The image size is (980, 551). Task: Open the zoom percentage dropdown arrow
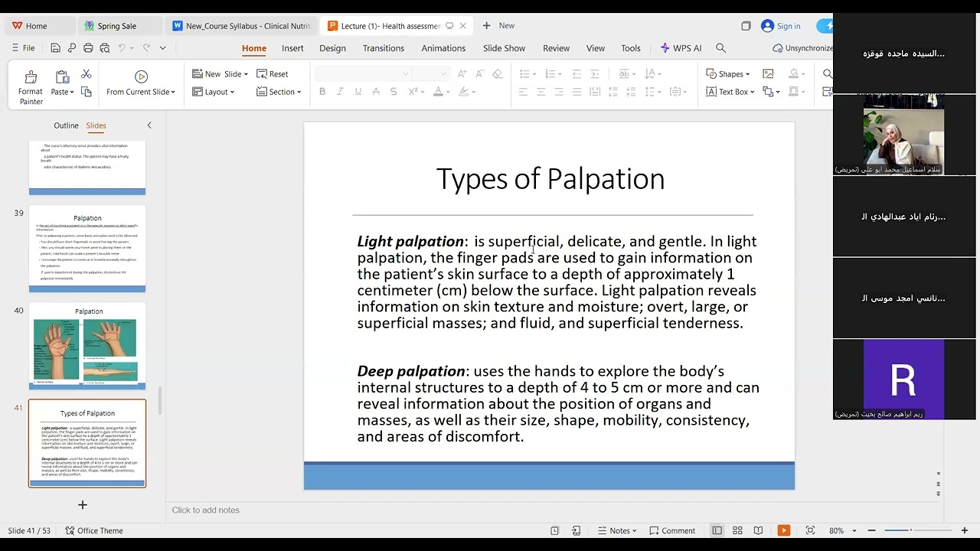(854, 530)
